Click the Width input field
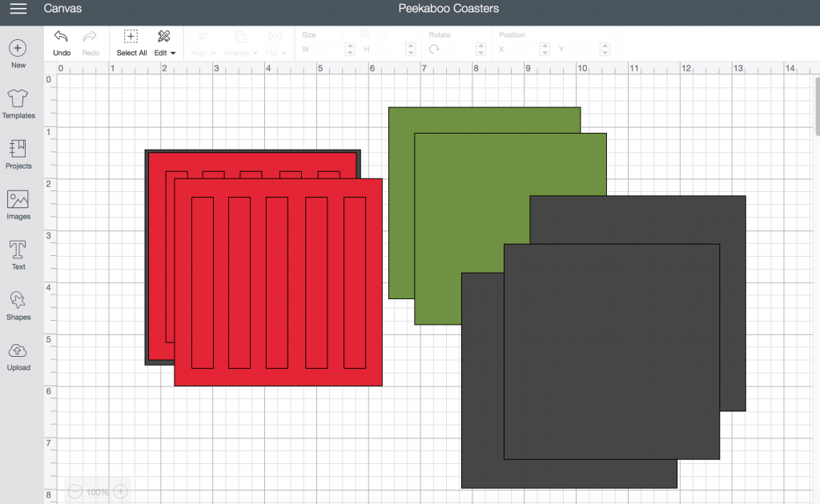This screenshot has height=504, width=820. pos(330,49)
